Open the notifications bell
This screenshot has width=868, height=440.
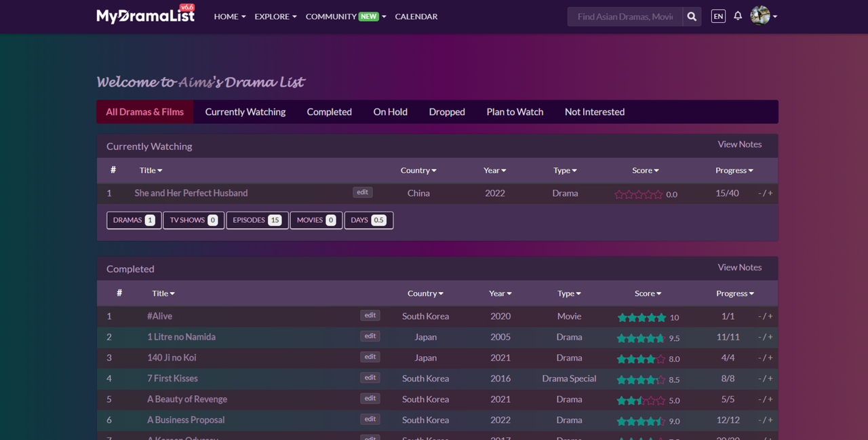(738, 16)
